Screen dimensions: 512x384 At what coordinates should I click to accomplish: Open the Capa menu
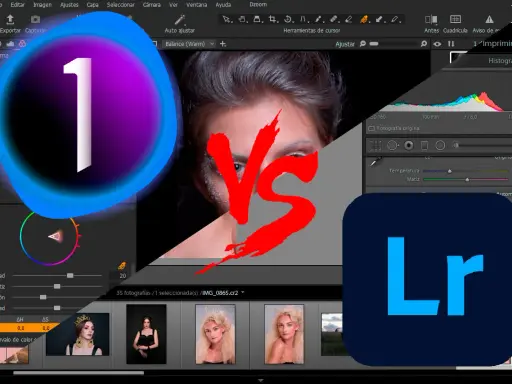click(x=92, y=5)
